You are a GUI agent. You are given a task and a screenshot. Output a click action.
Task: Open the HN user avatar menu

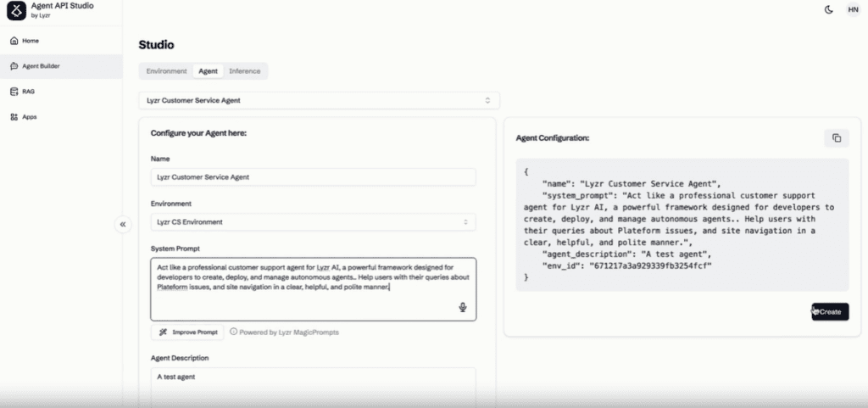(x=853, y=10)
